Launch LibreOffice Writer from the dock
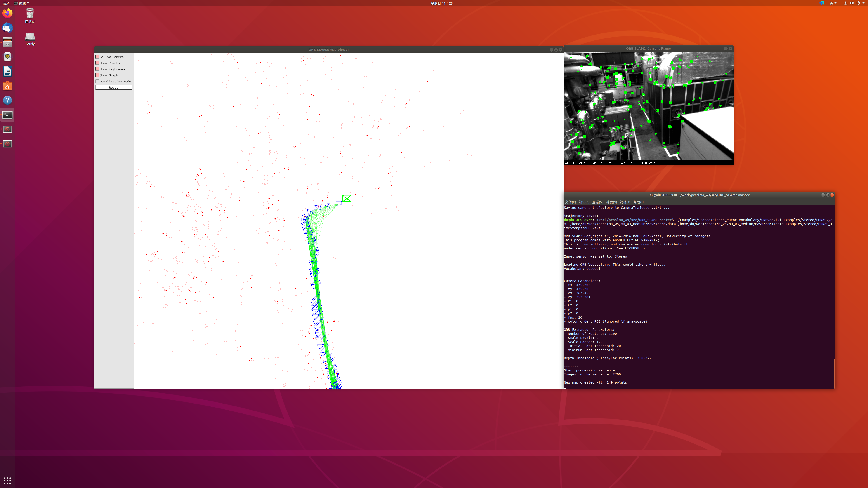 [x=7, y=71]
